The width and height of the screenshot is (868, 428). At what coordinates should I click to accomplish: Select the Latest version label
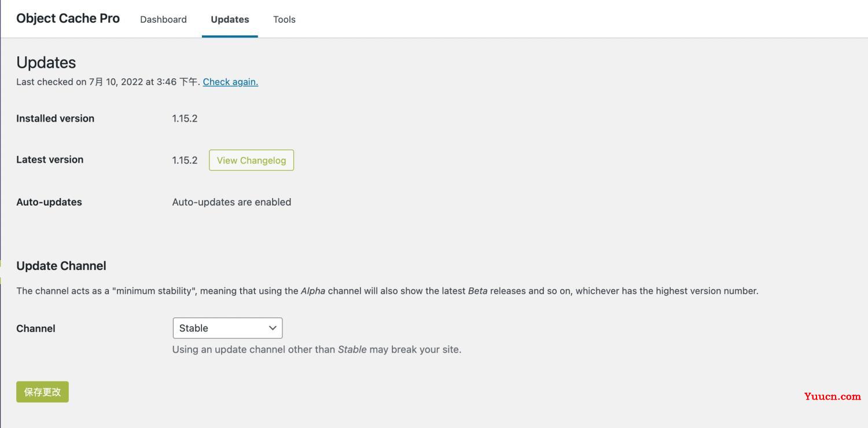[x=50, y=159]
